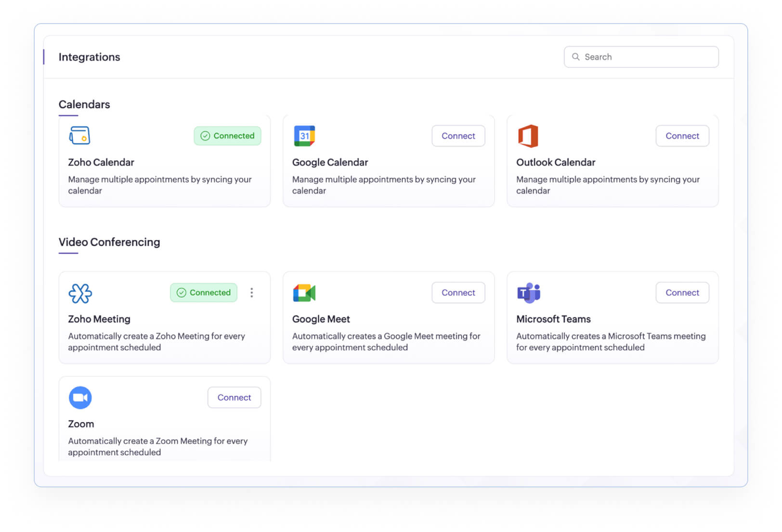
Task: Click the Google Meet icon
Action: click(x=304, y=292)
